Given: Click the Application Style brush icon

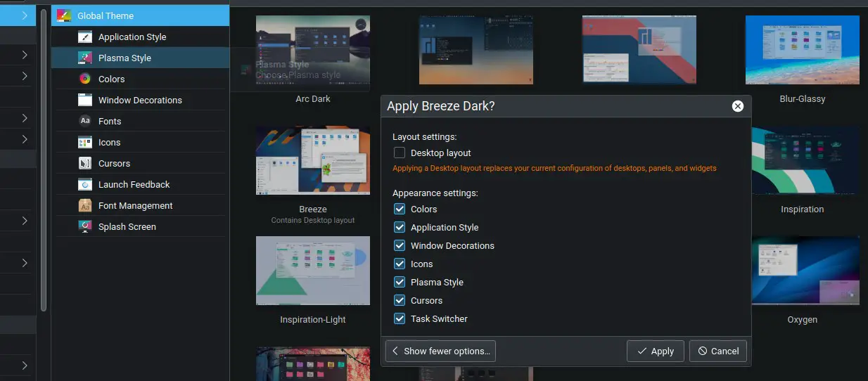Looking at the screenshot, I should click(x=85, y=37).
